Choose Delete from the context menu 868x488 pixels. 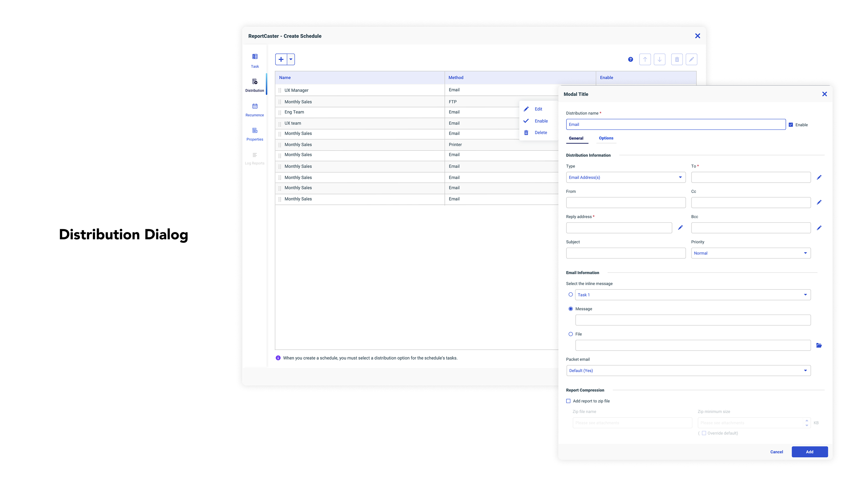541,133
